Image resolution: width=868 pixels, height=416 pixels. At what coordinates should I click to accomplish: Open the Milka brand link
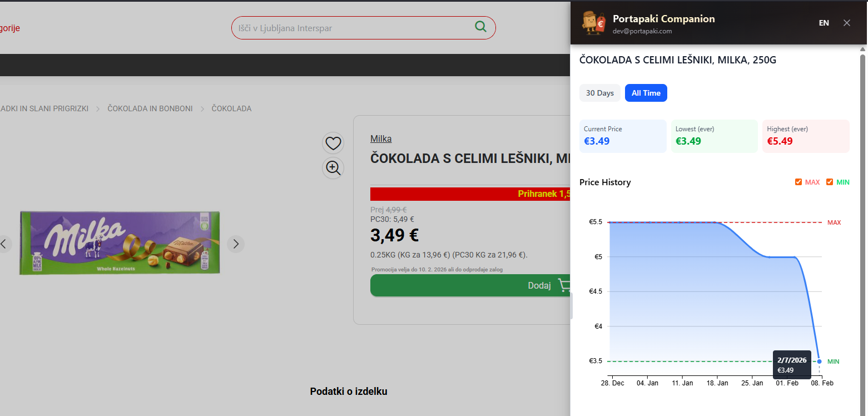(x=381, y=139)
